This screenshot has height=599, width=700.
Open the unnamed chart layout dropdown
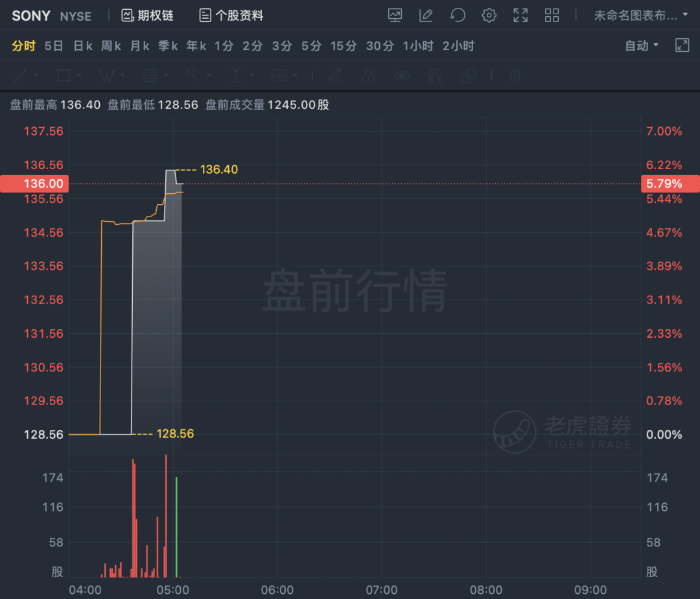(640, 16)
